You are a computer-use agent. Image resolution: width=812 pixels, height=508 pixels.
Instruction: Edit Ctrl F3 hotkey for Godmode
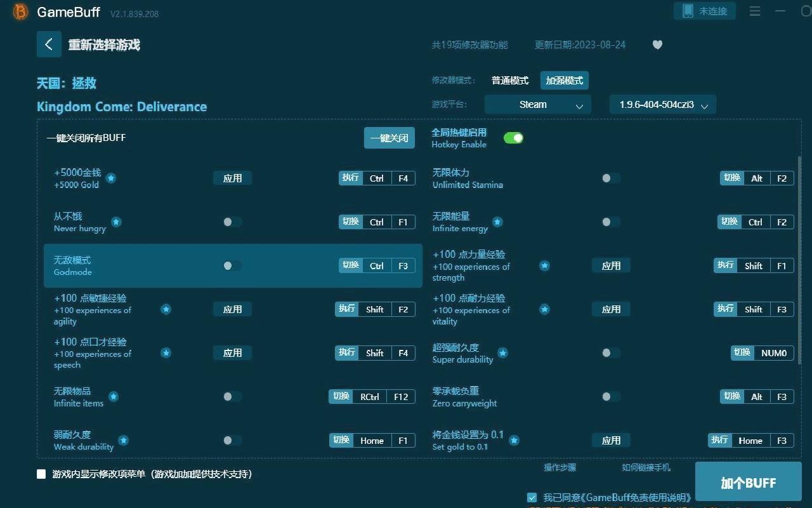click(377, 265)
